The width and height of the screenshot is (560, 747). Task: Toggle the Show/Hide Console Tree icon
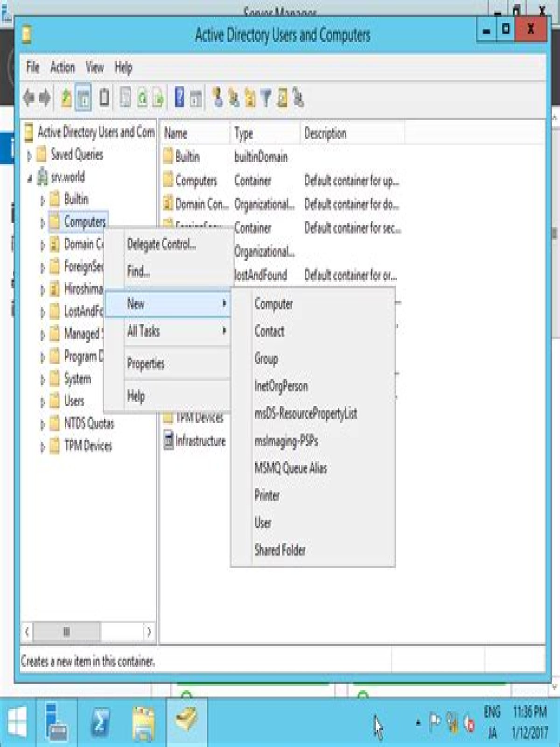83,98
